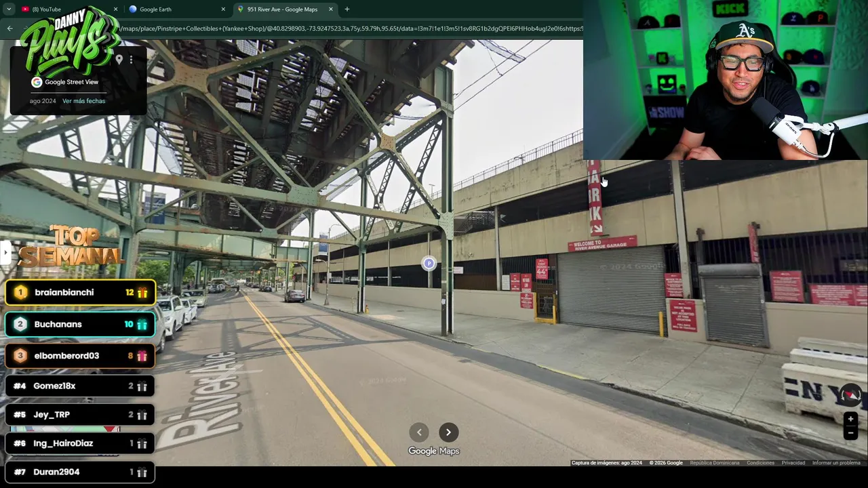The height and width of the screenshot is (488, 868).
Task: Click the gift icon beside elbomberord03
Action: [142, 356]
